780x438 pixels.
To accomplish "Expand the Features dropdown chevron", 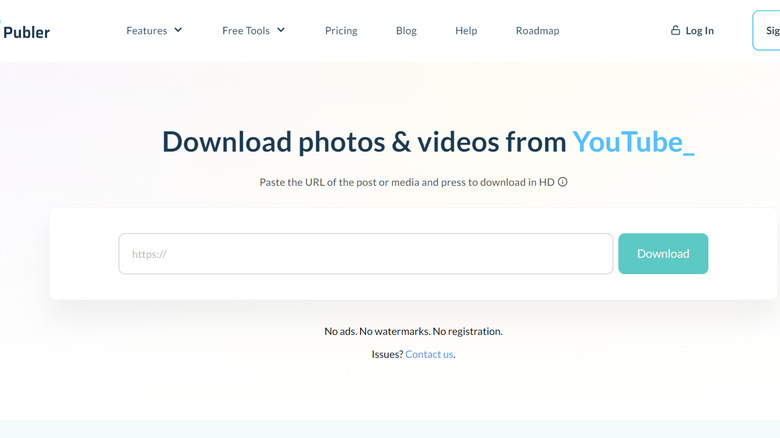I will tap(178, 30).
